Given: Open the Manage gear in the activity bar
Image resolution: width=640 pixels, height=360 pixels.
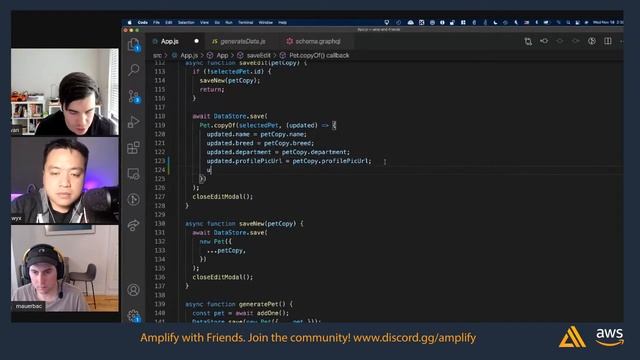Looking at the screenshot, I should (133, 316).
